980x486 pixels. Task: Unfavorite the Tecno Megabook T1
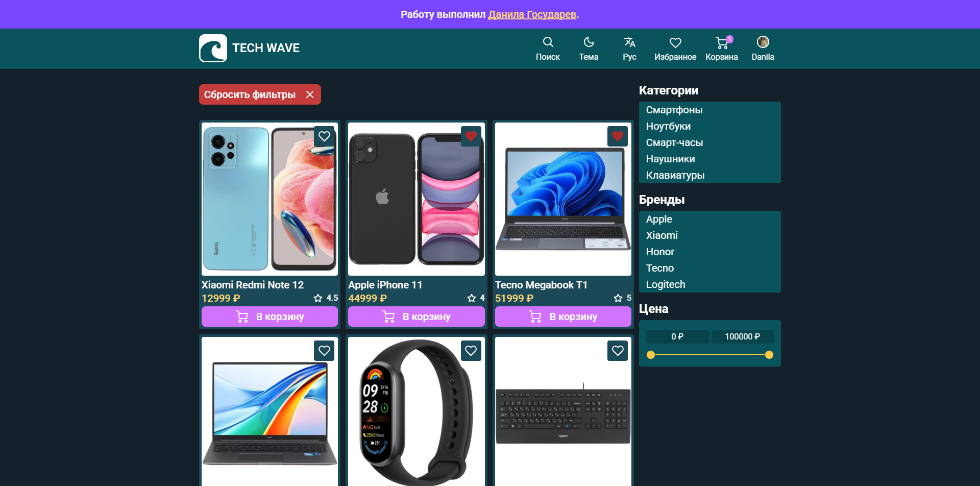point(617,136)
